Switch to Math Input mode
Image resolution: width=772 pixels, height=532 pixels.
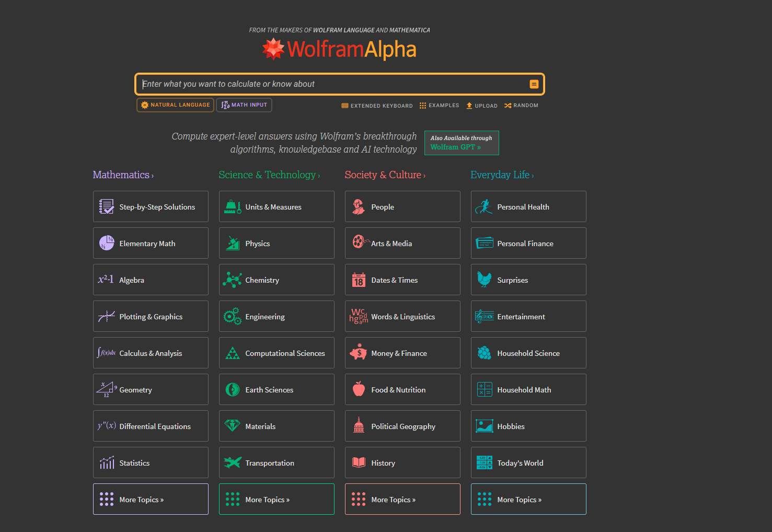pyautogui.click(x=244, y=105)
